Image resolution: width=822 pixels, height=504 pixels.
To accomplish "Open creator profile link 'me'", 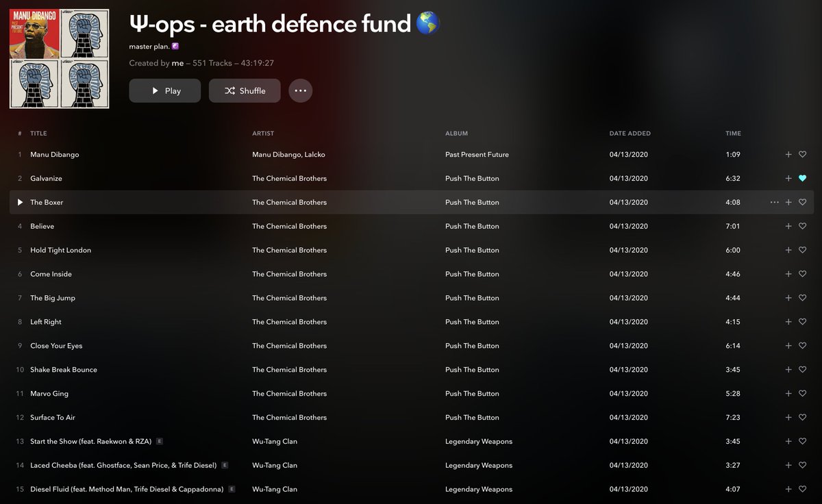I will [x=177, y=63].
